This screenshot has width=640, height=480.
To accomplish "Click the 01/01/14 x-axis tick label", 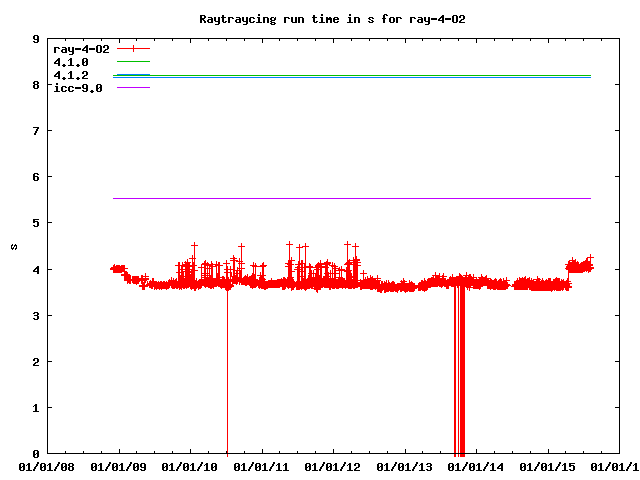I will (477, 467).
